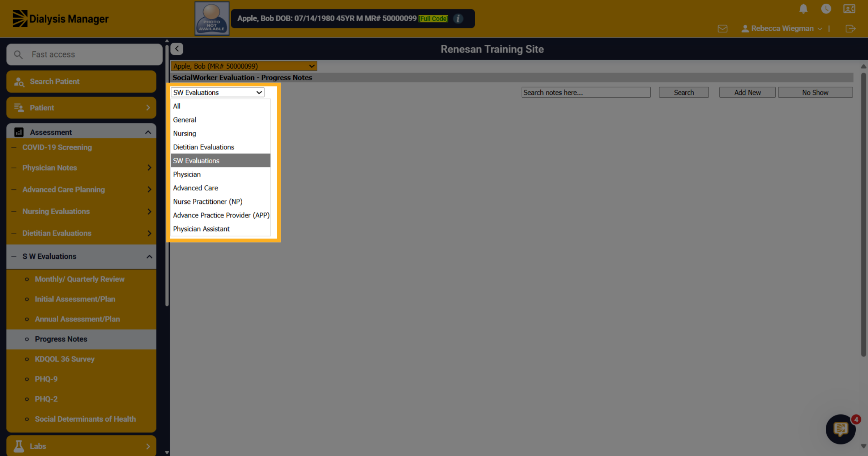Open the mail envelope icon
Viewport: 868px width, 456px height.
722,29
